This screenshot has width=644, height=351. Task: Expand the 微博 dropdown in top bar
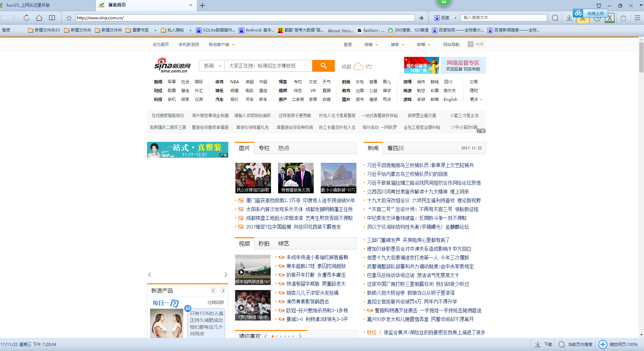pyautogui.click(x=376, y=45)
